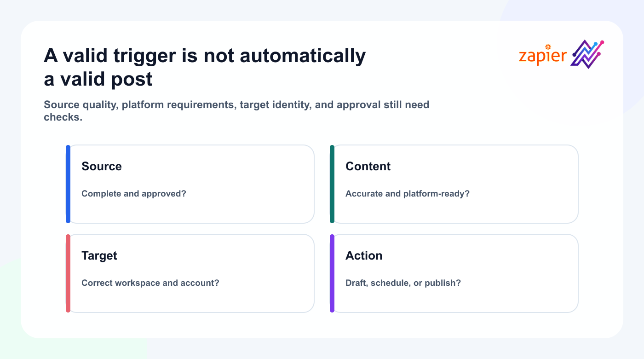Click the text "Correct workspace and account?"
This screenshot has height=359, width=644.
150,283
